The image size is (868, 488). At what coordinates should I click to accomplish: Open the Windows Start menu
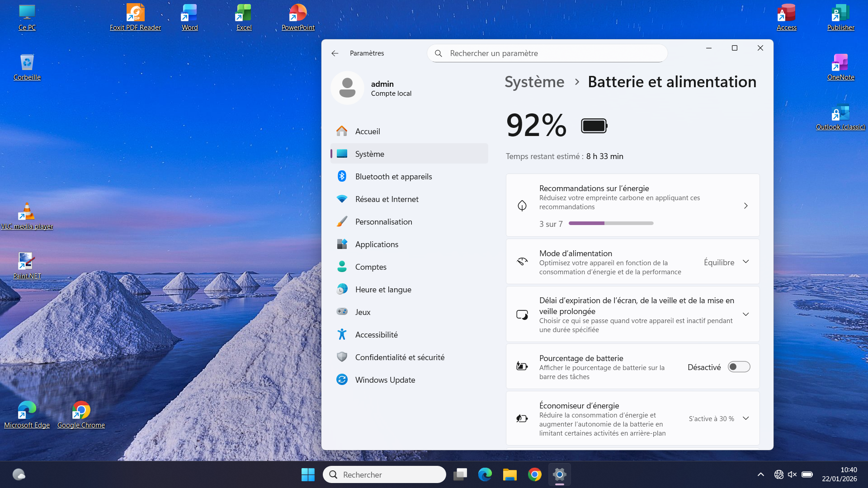click(x=308, y=474)
